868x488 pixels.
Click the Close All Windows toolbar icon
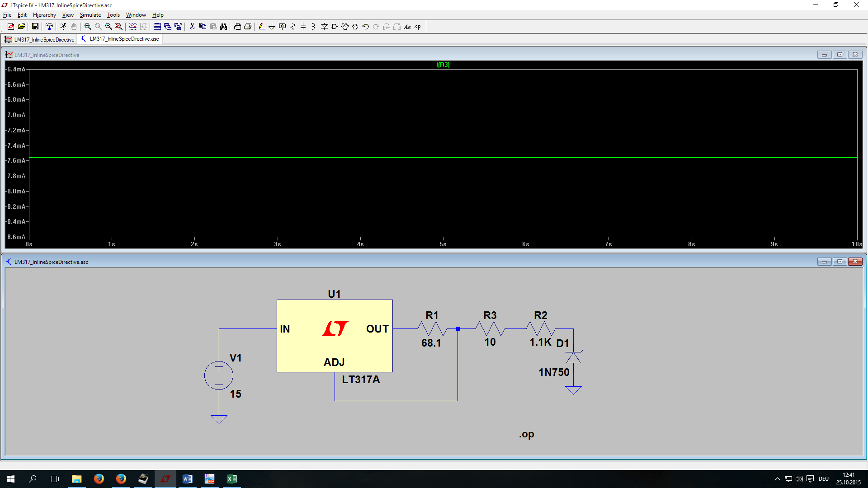[178, 27]
